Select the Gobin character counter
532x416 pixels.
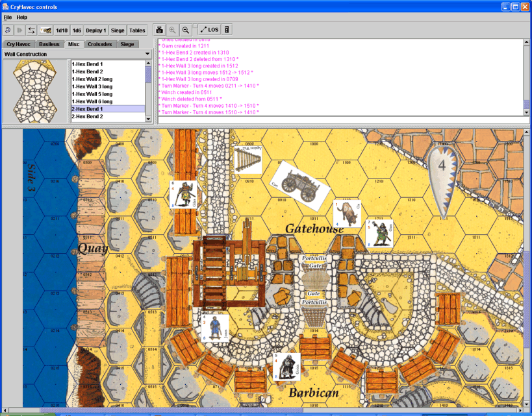coord(286,367)
